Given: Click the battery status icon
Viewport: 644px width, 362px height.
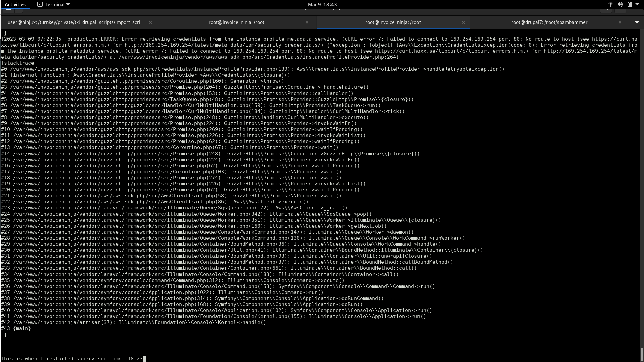Looking at the screenshot, I should (629, 4).
